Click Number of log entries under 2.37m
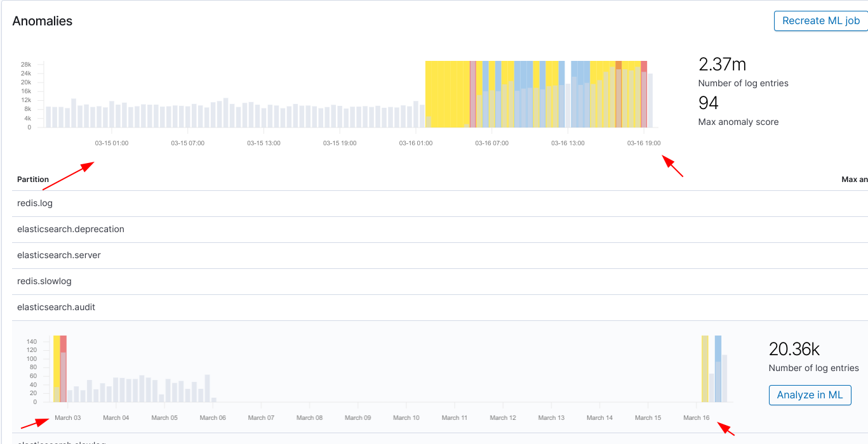 (744, 83)
